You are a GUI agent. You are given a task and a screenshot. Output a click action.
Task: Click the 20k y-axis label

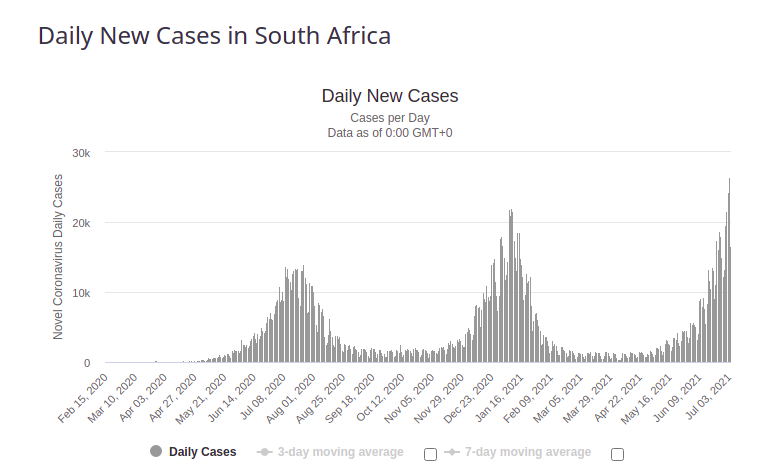(81, 223)
